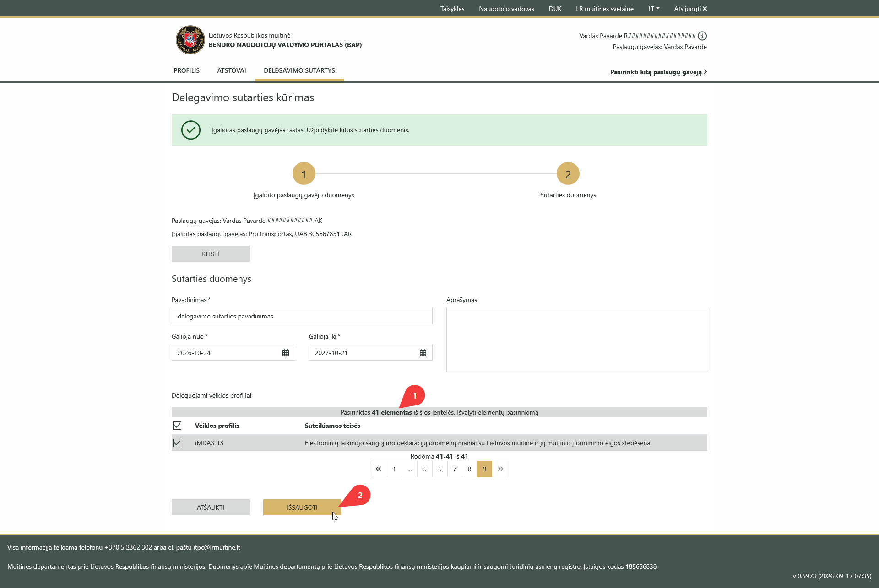The image size is (879, 588).
Task: Save the contract with IŠSAUGOTI
Action: tap(302, 507)
